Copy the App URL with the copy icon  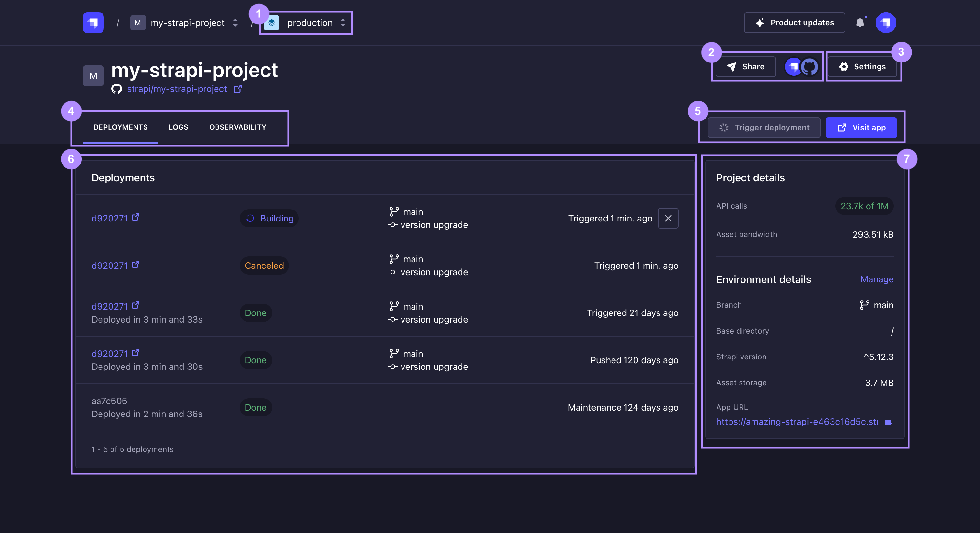[888, 422]
